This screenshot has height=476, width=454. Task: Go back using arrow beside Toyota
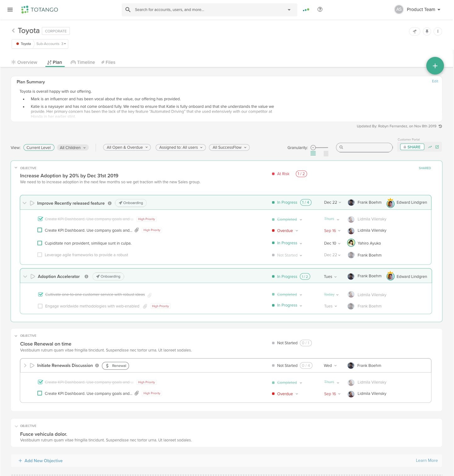[13, 30]
